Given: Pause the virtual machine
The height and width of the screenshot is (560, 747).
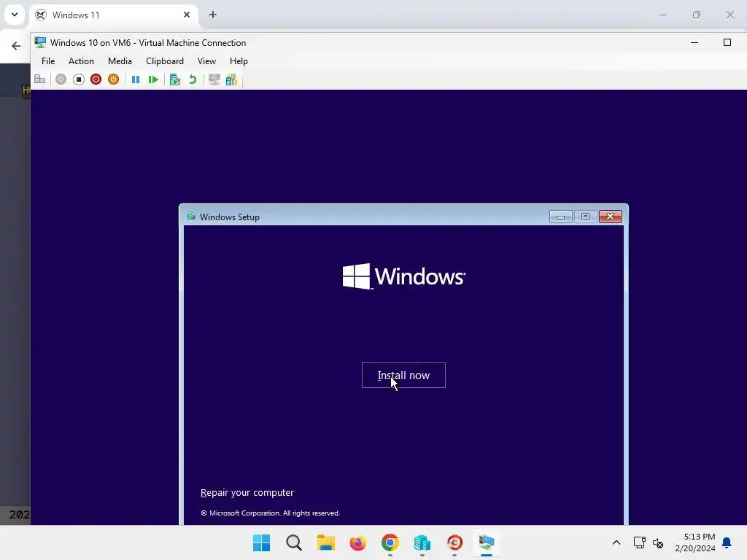Looking at the screenshot, I should pyautogui.click(x=136, y=79).
